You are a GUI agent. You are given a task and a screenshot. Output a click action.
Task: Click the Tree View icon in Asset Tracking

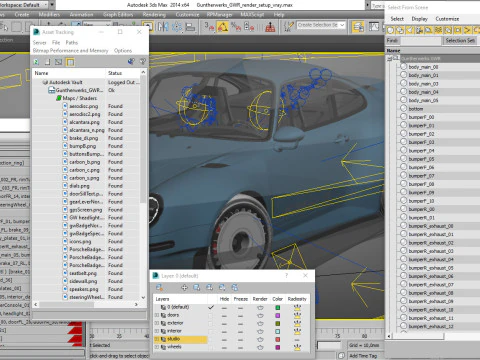pyautogui.click(x=70, y=62)
